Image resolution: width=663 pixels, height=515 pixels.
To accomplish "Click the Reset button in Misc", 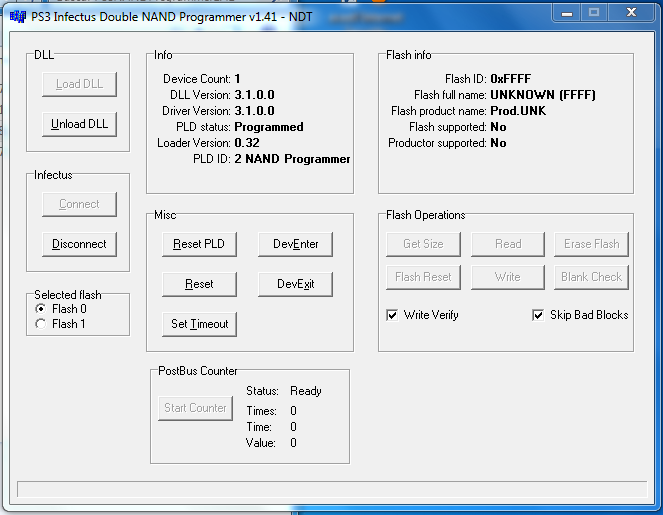I will (199, 284).
